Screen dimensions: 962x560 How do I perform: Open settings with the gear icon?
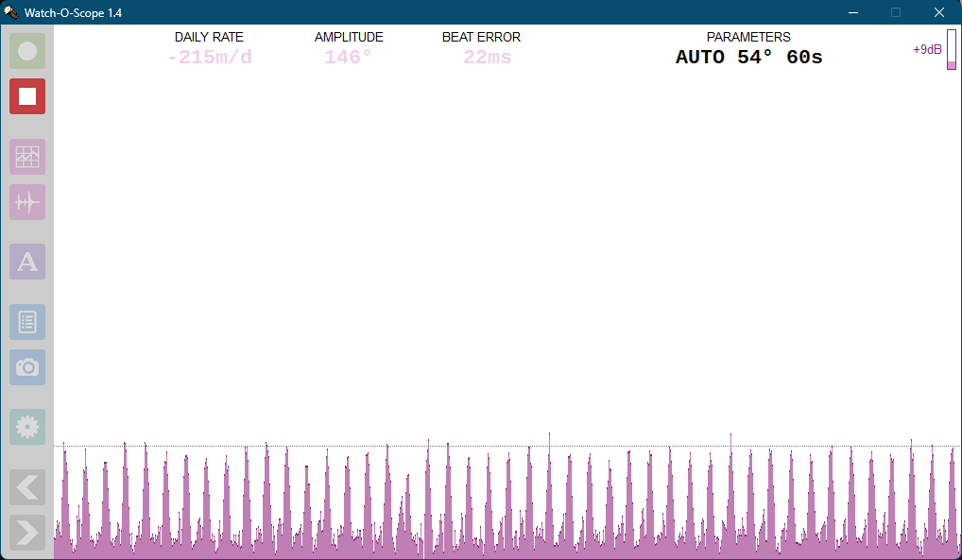click(27, 427)
